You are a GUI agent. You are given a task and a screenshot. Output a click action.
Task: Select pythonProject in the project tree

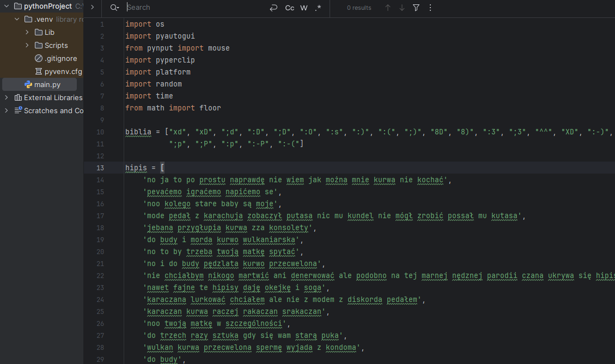coord(48,7)
